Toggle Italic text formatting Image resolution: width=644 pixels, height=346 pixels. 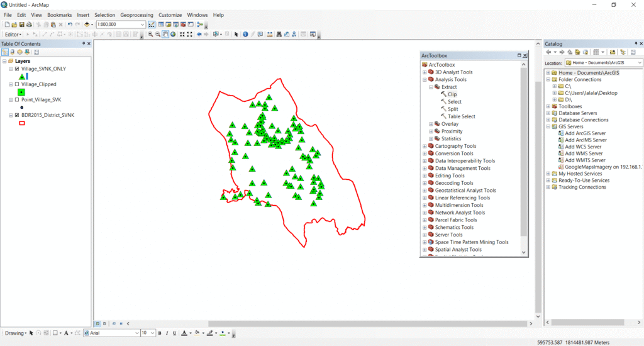point(167,333)
